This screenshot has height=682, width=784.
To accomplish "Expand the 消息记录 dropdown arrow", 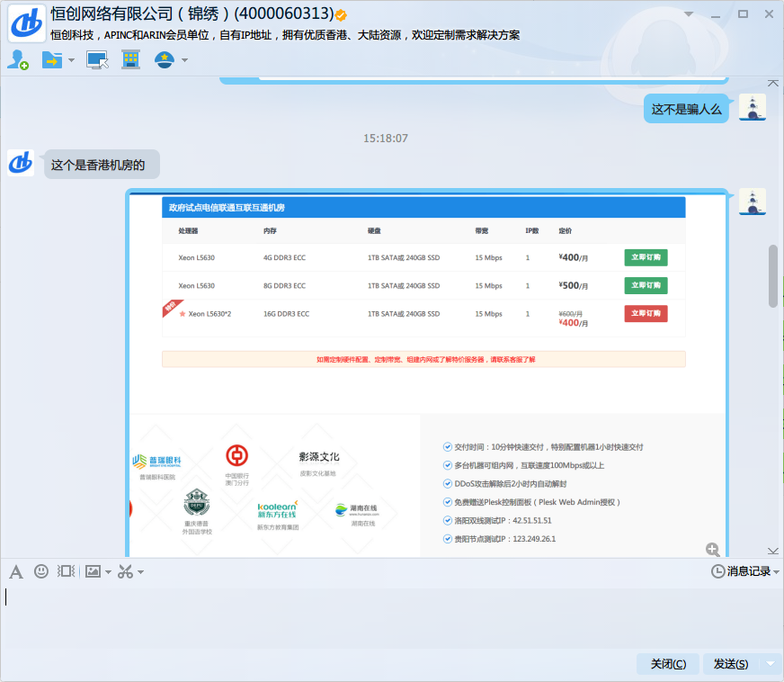I will 776,571.
